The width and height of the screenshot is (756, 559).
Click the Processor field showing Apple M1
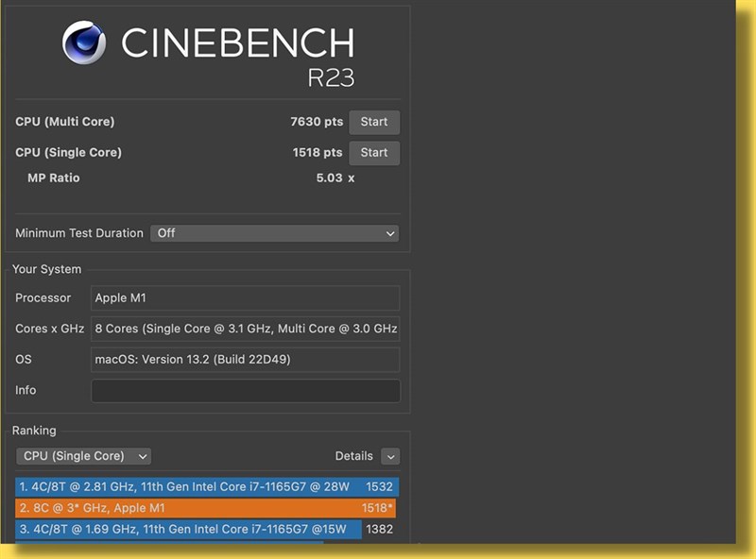click(x=245, y=298)
